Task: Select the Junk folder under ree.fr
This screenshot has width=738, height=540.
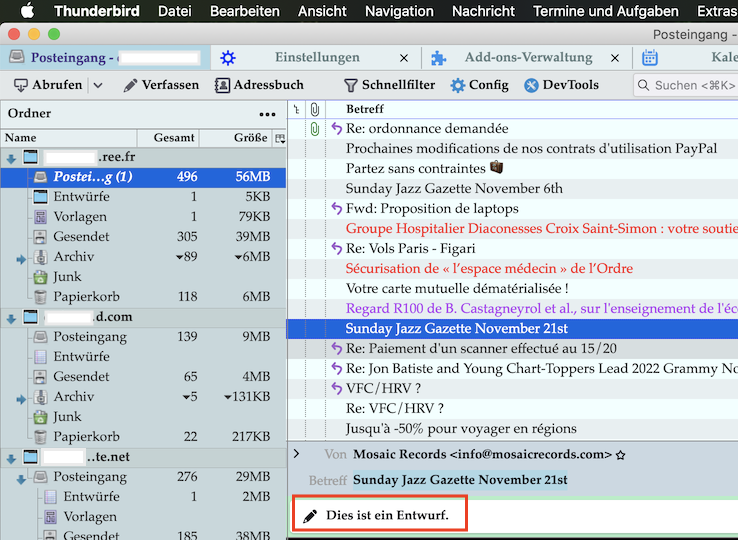Action: pos(68,277)
